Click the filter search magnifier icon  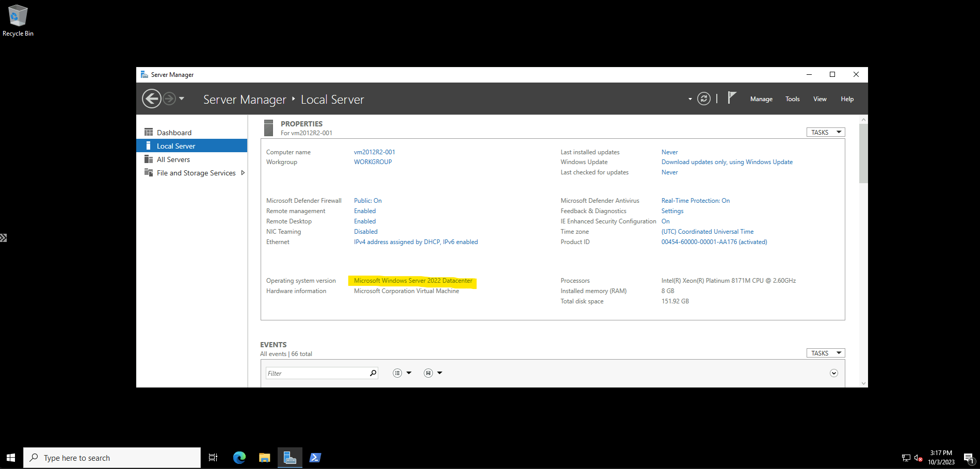click(x=373, y=373)
